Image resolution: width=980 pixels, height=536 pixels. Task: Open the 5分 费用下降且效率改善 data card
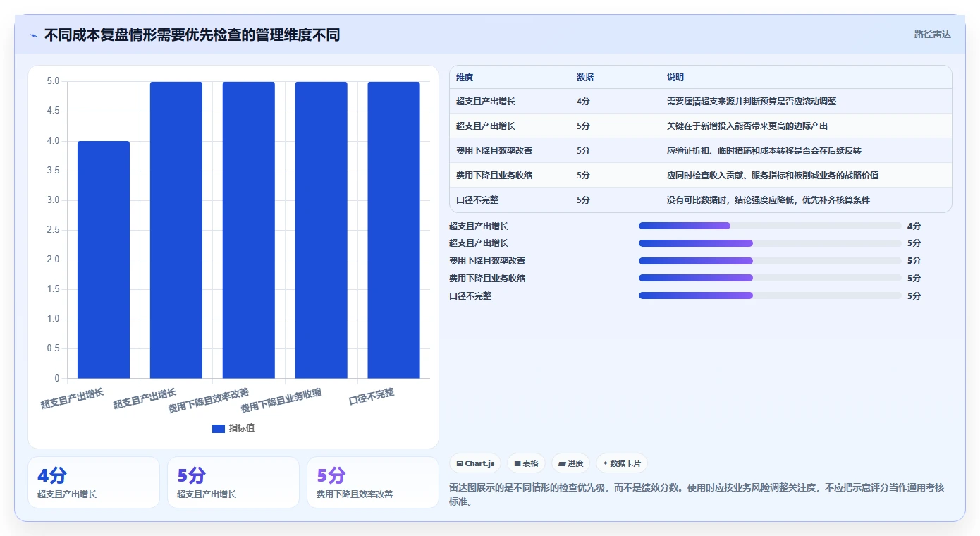click(x=373, y=482)
